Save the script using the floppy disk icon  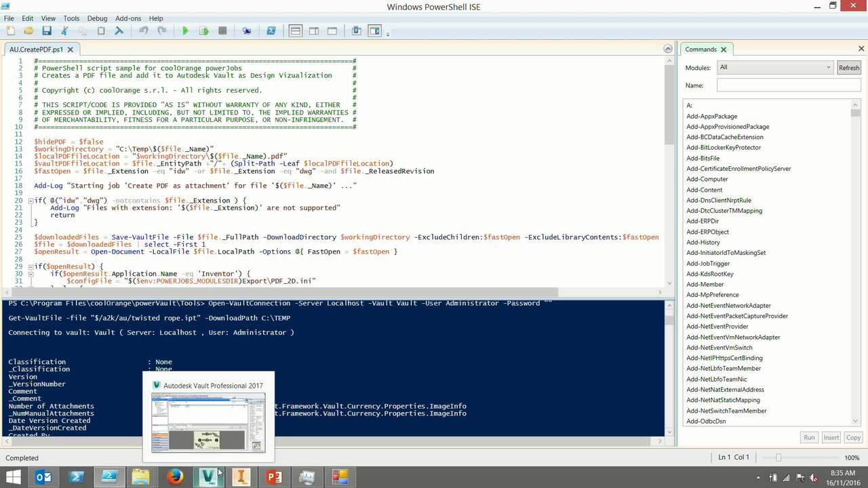click(47, 31)
